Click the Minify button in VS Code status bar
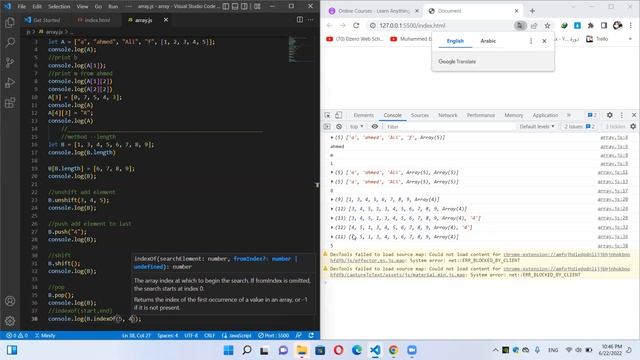The width and height of the screenshot is (640, 360). (45, 335)
